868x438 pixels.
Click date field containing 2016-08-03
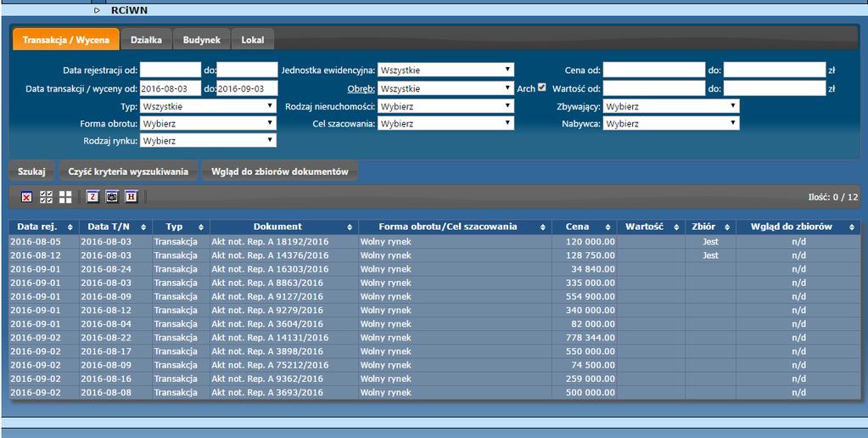click(x=171, y=88)
